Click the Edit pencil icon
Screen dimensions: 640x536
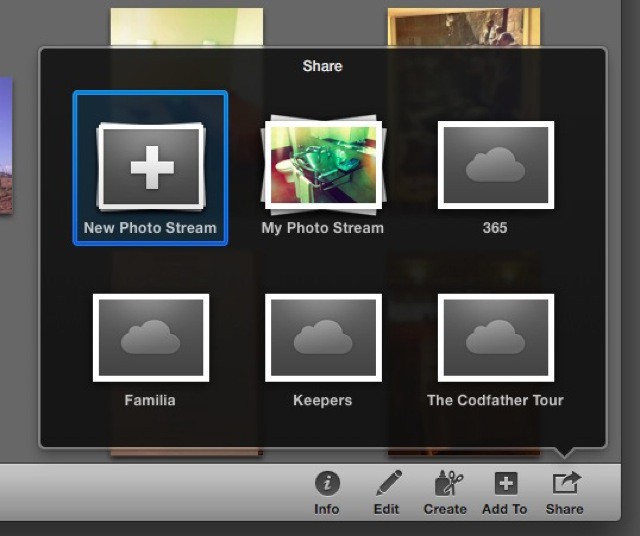(x=387, y=485)
